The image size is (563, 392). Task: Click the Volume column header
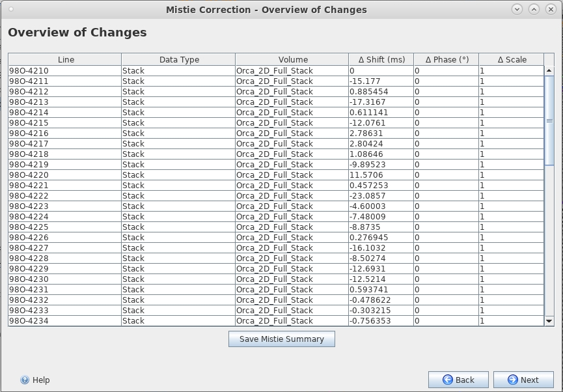pyautogui.click(x=292, y=60)
